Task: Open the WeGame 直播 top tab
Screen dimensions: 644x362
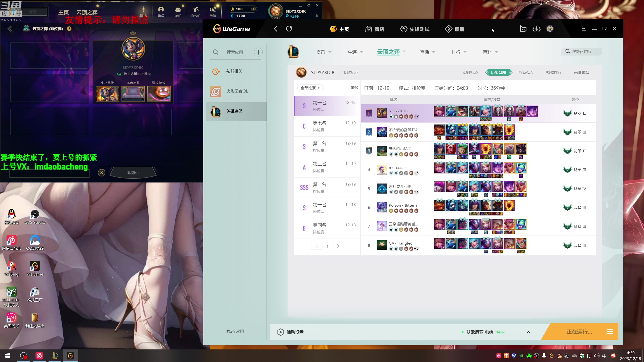Action: point(455,29)
